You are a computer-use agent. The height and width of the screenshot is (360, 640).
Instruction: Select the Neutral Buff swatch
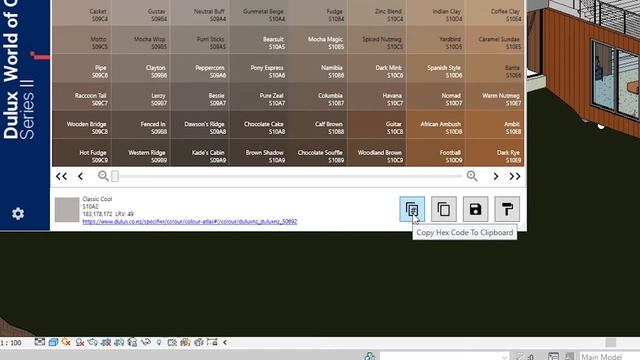pos(200,13)
